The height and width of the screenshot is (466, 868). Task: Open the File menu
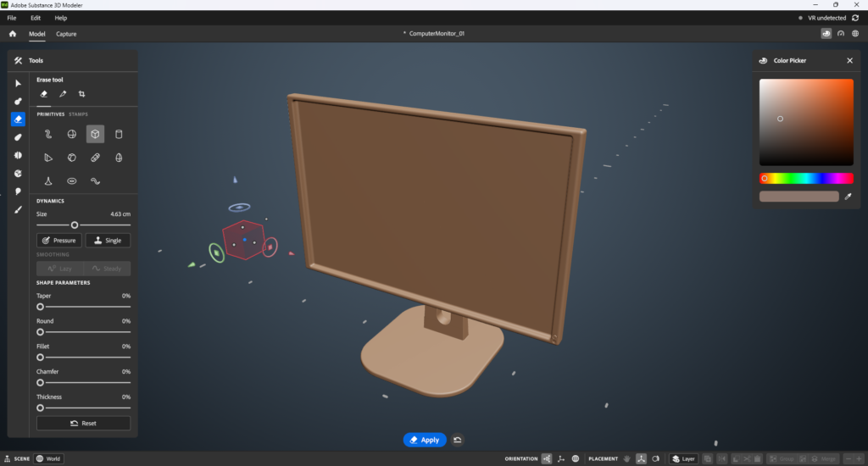[x=12, y=18]
